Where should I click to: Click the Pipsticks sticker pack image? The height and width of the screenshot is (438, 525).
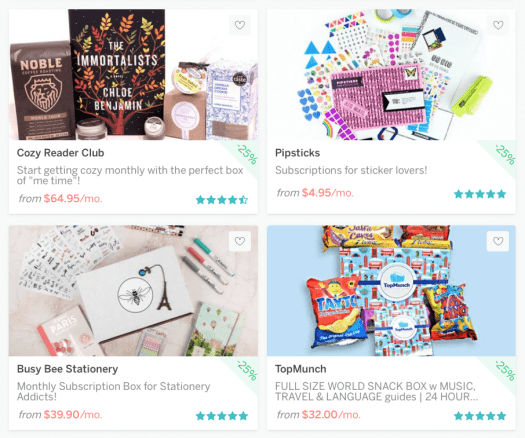pyautogui.click(x=391, y=74)
